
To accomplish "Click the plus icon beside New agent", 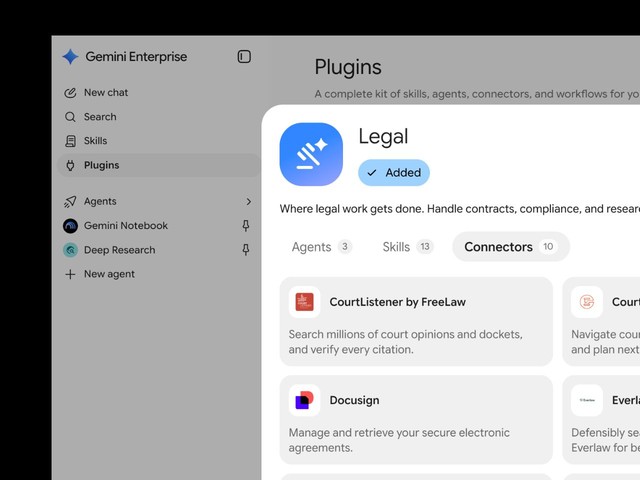I will 70,274.
